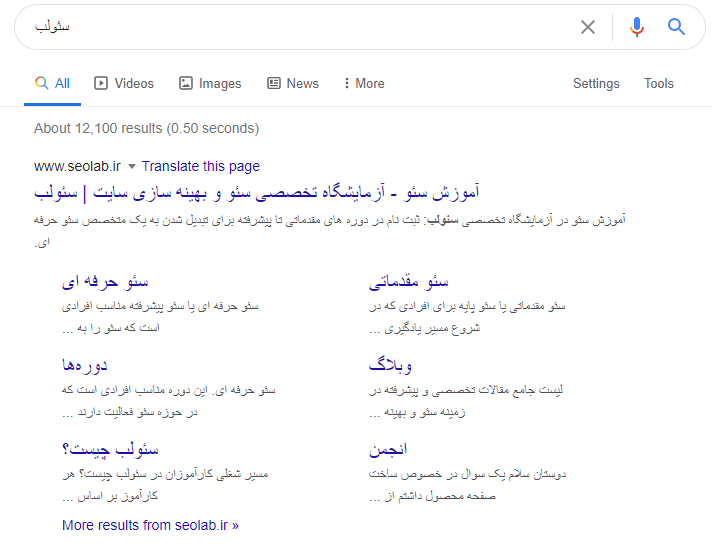Expand dropdown arrow next to www.seolab.ir
This screenshot has height=554, width=712.
coord(132,167)
